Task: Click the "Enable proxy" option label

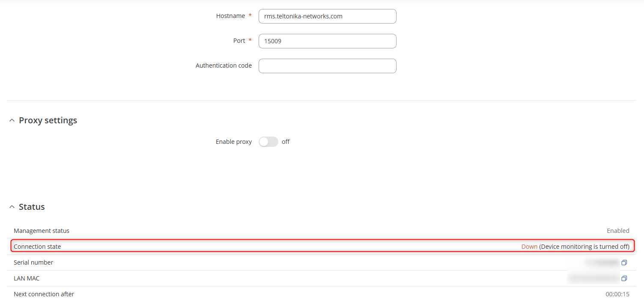Action: pos(234,142)
